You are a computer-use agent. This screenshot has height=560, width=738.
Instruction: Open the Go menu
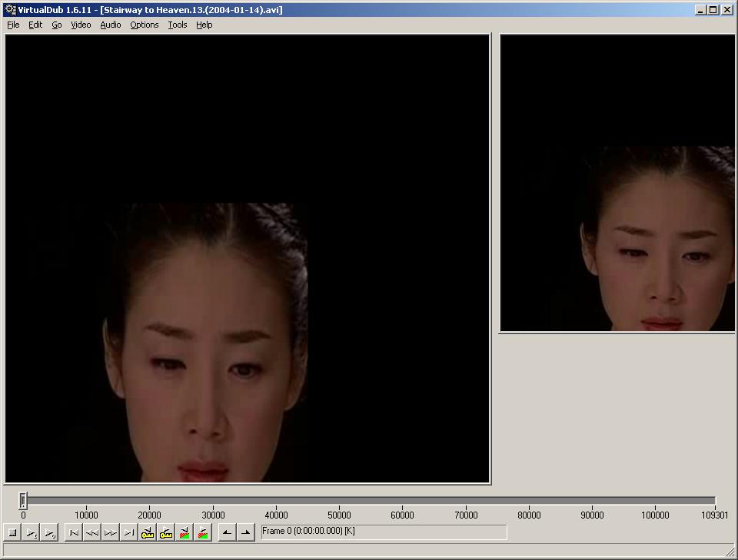(x=56, y=25)
